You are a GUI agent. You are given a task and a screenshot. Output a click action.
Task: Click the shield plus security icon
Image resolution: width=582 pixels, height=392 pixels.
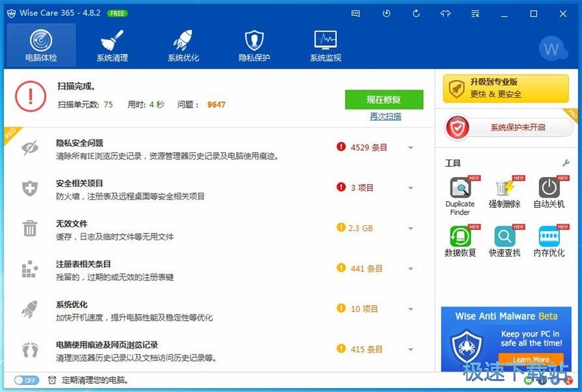tap(29, 188)
